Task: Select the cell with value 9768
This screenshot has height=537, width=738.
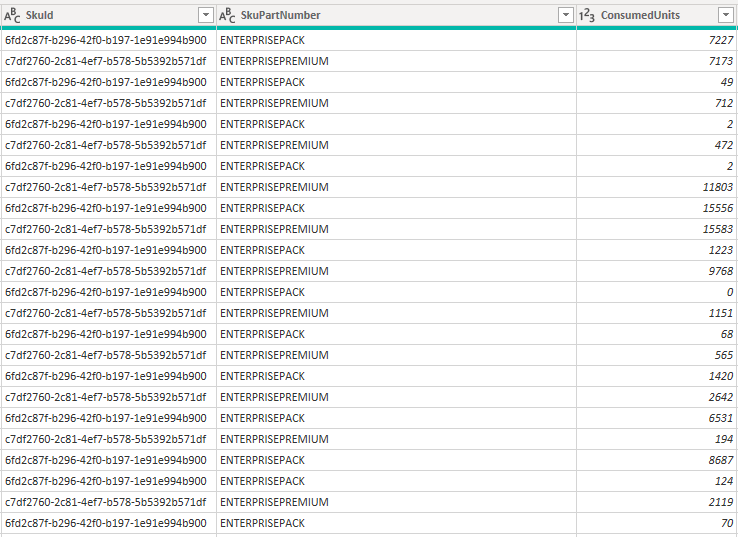Action: pos(657,271)
